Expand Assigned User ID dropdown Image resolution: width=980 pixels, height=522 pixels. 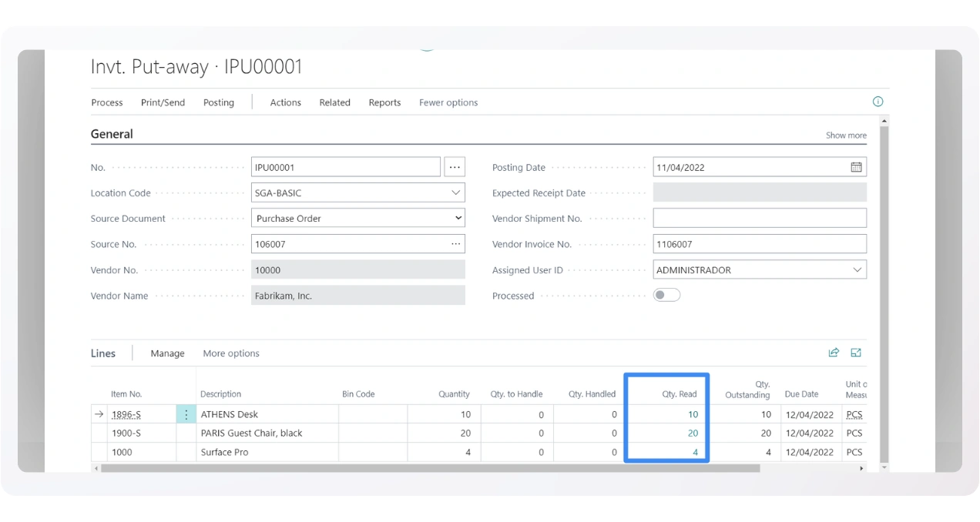pyautogui.click(x=857, y=270)
